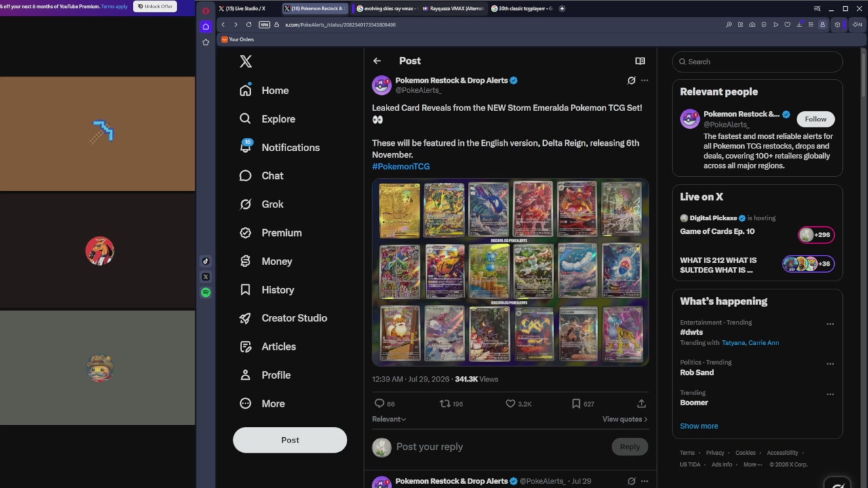Like the post with 3.2K likes

[x=519, y=403]
